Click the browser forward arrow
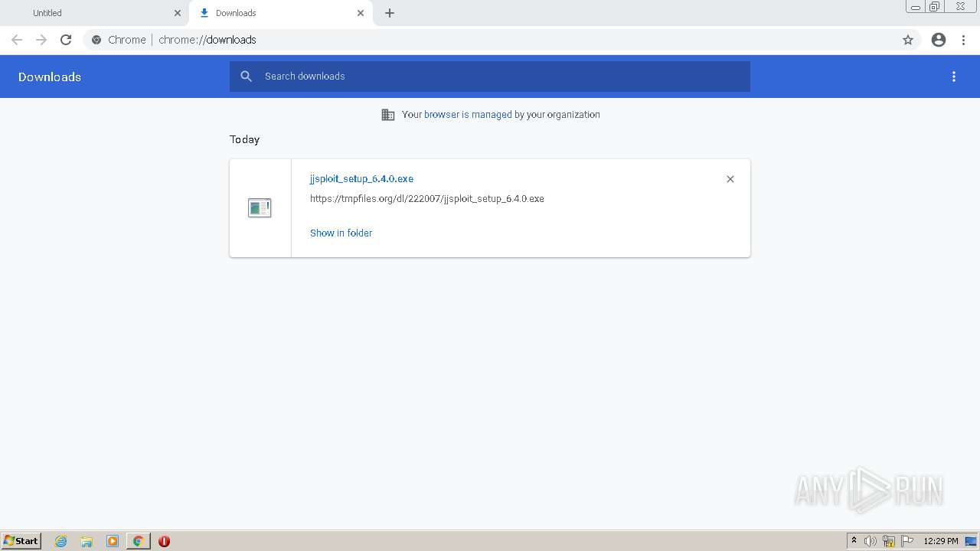 (41, 40)
